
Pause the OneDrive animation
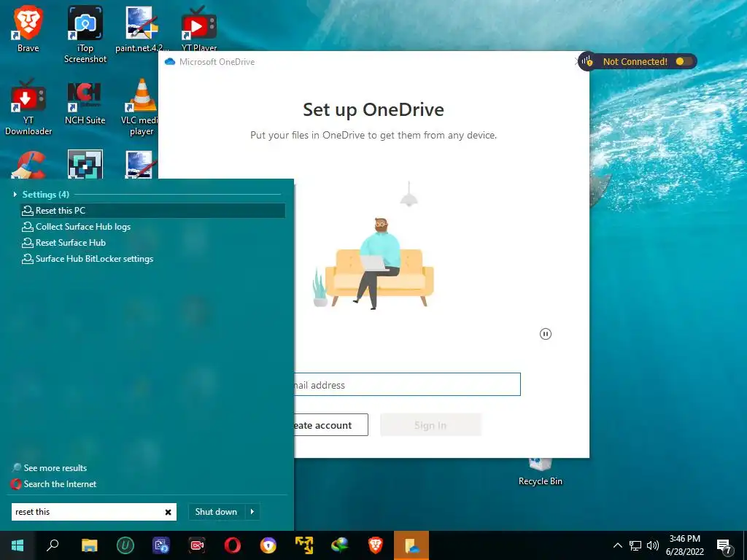click(546, 334)
